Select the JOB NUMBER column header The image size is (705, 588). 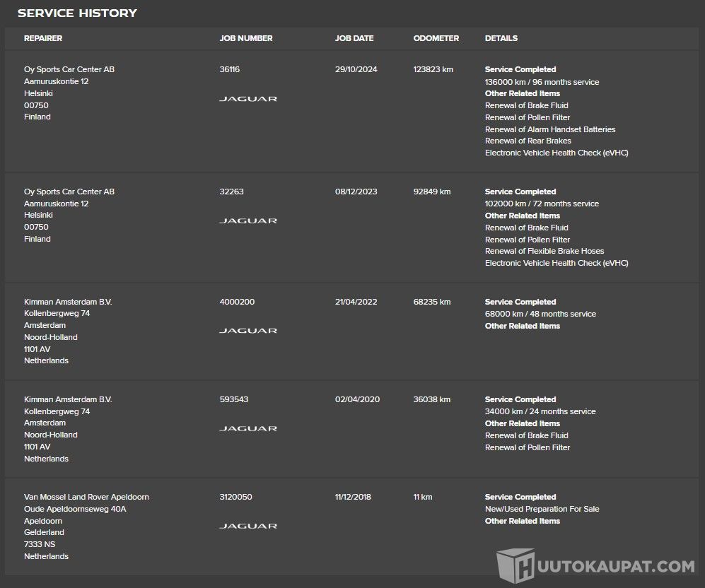click(246, 38)
